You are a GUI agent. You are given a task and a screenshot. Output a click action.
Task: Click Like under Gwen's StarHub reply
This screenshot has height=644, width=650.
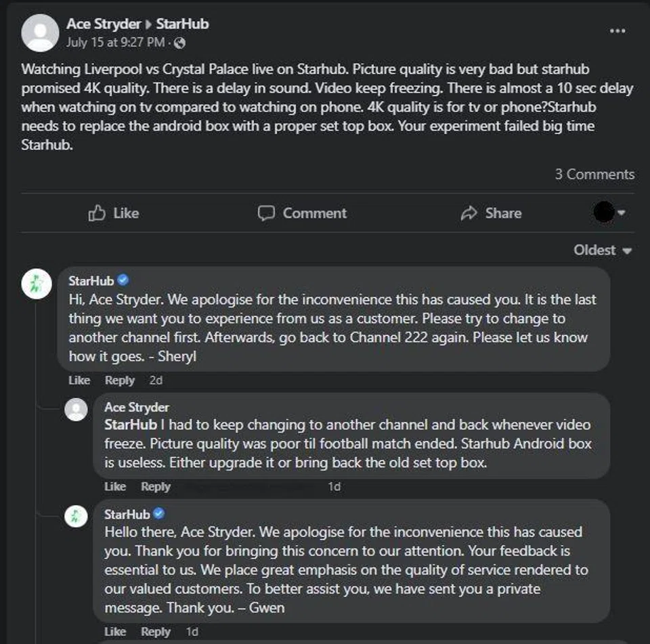115,632
